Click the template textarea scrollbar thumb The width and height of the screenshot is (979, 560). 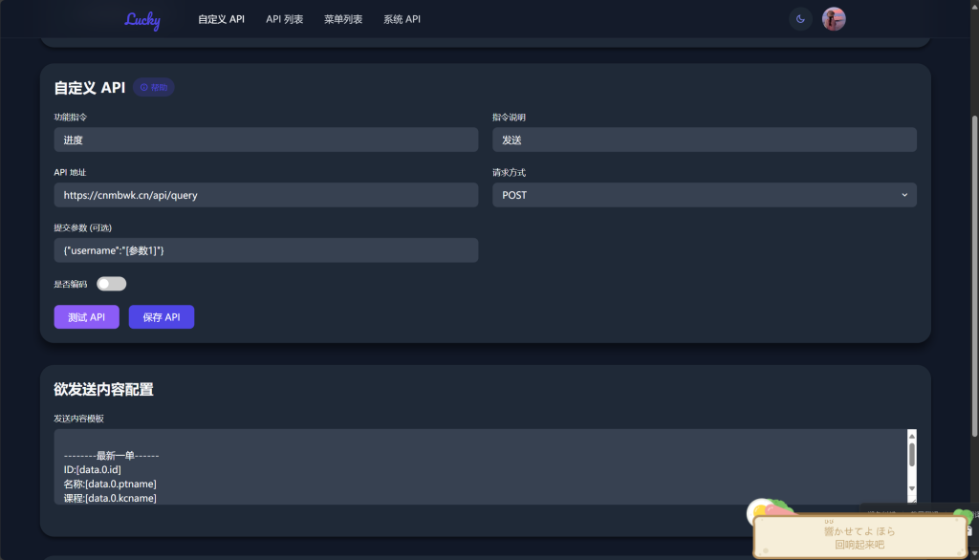click(912, 454)
